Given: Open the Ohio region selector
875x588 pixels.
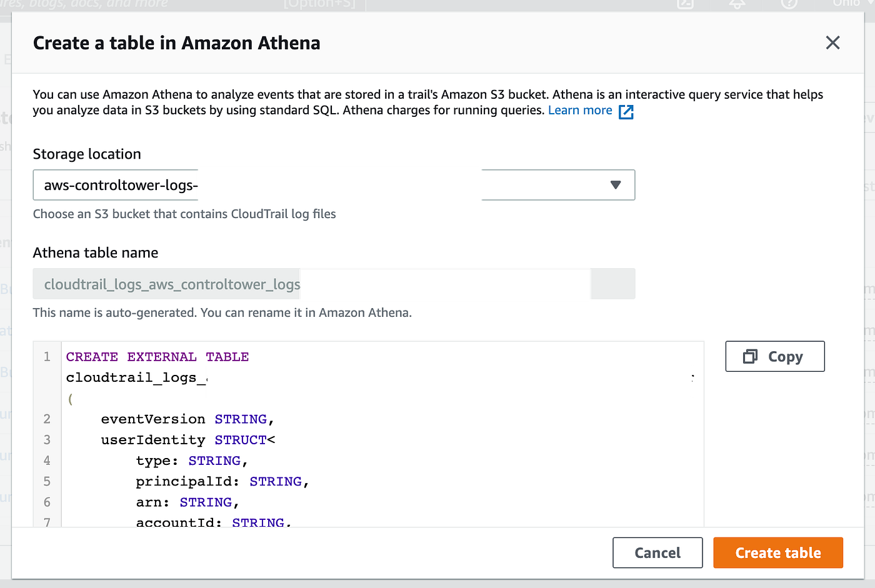Looking at the screenshot, I should pyautogui.click(x=846, y=3).
